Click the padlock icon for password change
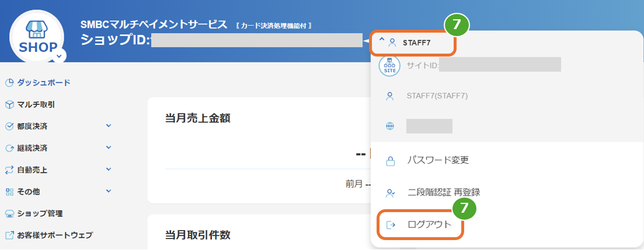This screenshot has height=250, width=644. pos(391,160)
